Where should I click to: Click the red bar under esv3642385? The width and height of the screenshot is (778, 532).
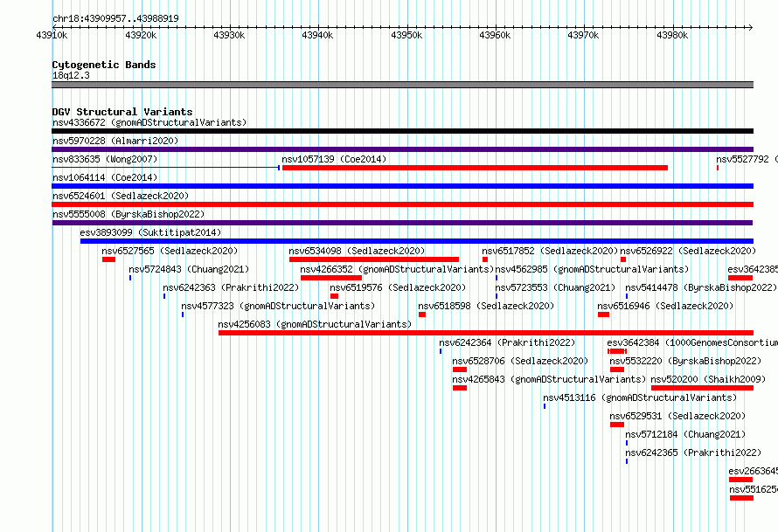[x=740, y=278]
